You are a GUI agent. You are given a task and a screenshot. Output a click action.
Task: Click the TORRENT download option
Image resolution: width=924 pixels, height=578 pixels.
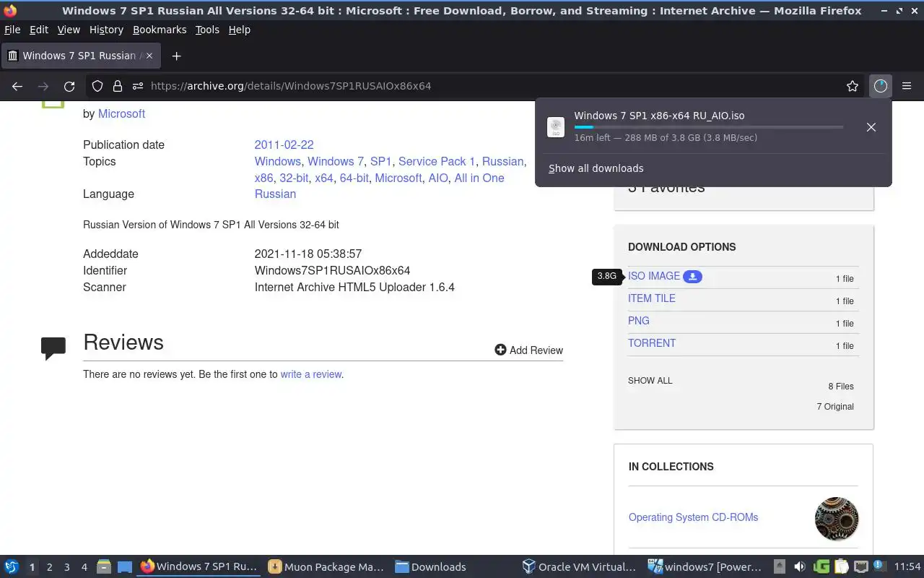click(x=652, y=343)
